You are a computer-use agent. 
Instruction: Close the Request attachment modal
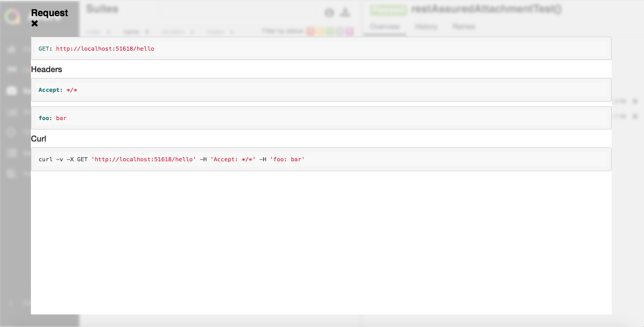(x=35, y=24)
